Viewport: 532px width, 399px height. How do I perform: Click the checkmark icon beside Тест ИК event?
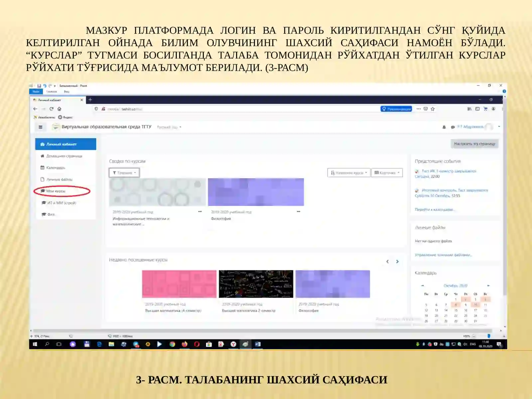(x=416, y=172)
